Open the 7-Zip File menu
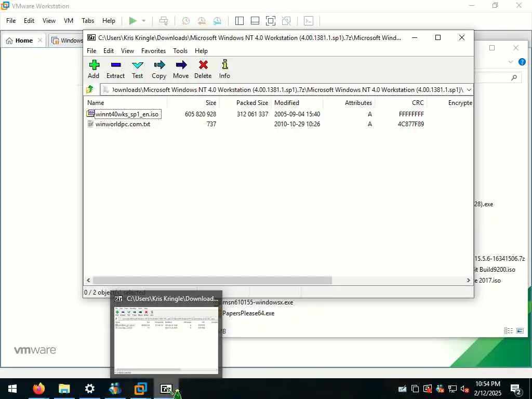 (91, 50)
